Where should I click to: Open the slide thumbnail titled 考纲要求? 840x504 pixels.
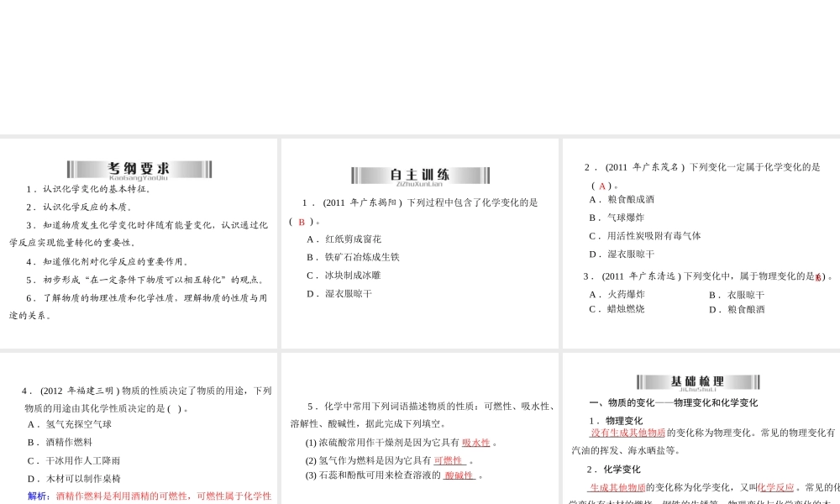139,244
